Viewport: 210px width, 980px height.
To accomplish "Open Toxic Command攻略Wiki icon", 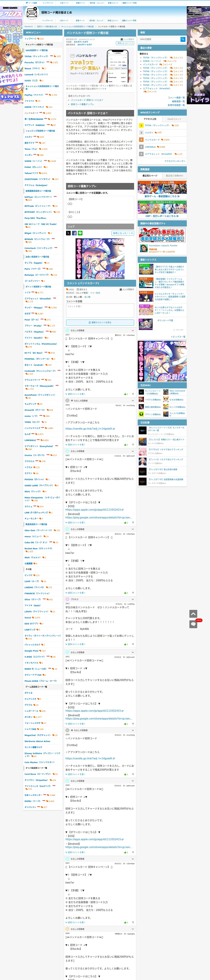I will coord(166,392).
